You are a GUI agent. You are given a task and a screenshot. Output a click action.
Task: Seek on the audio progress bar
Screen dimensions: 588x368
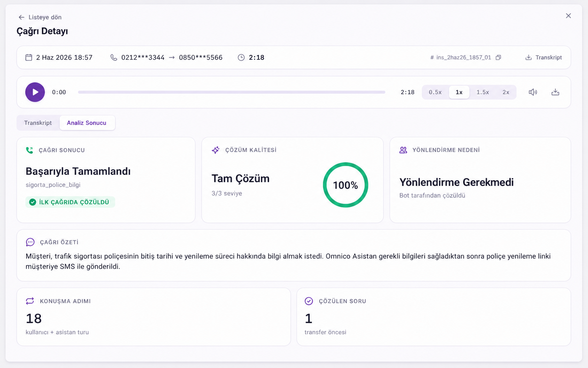coord(232,92)
